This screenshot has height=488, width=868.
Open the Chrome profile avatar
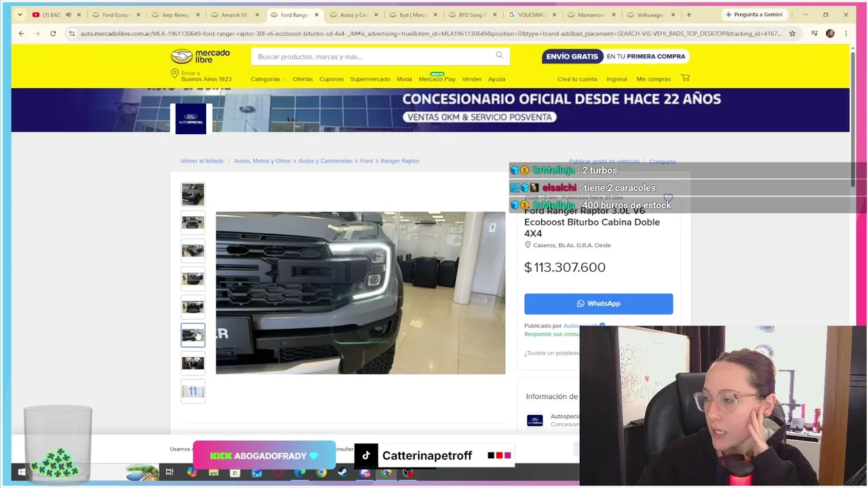[x=830, y=33]
